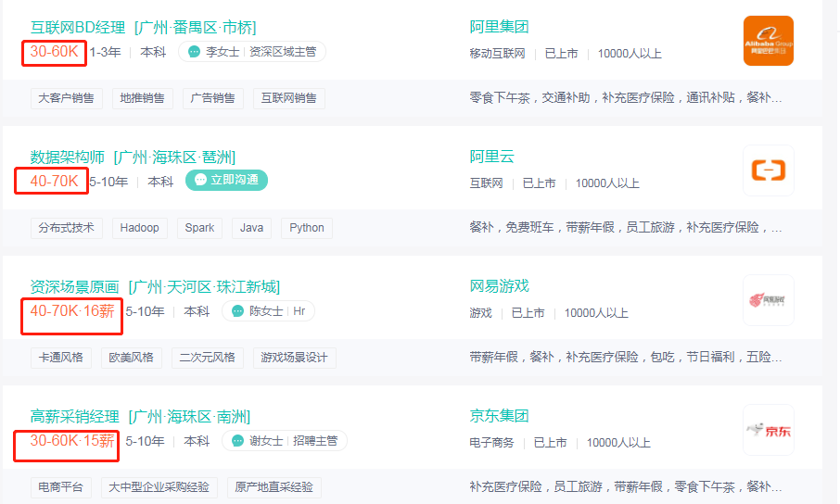
Task: Click salary 40-70K·16薪
Action: [x=72, y=310]
